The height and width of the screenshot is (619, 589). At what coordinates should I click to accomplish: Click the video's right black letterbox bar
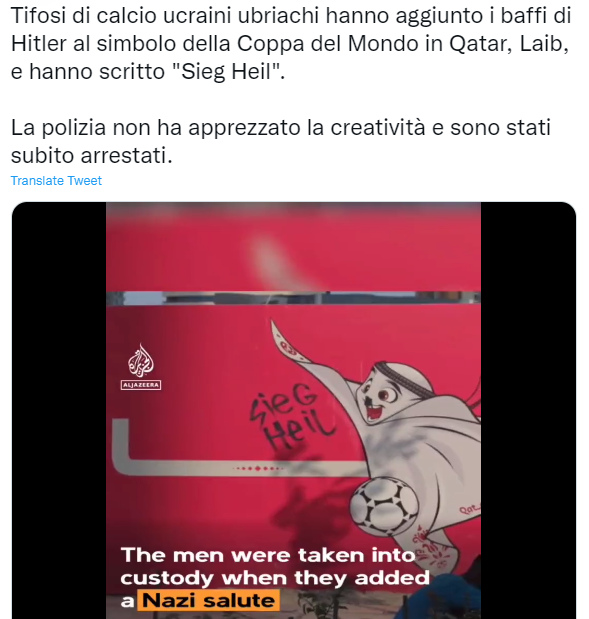(x=528, y=410)
